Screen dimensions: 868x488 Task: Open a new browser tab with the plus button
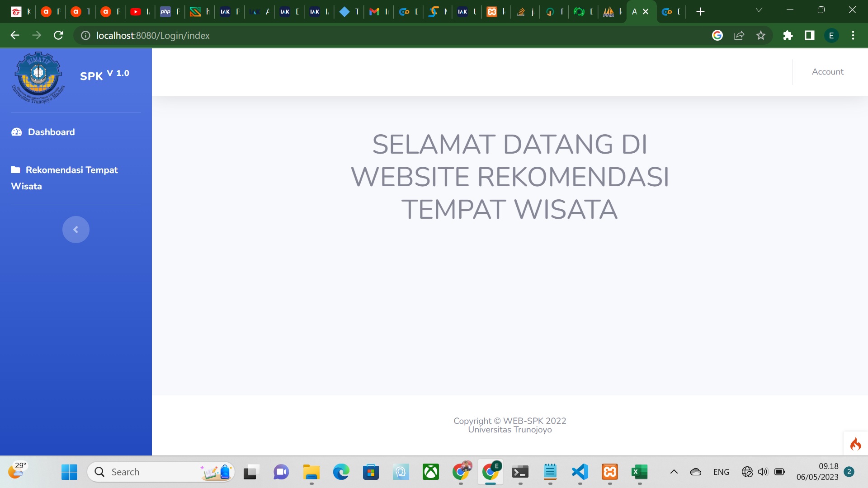(700, 12)
